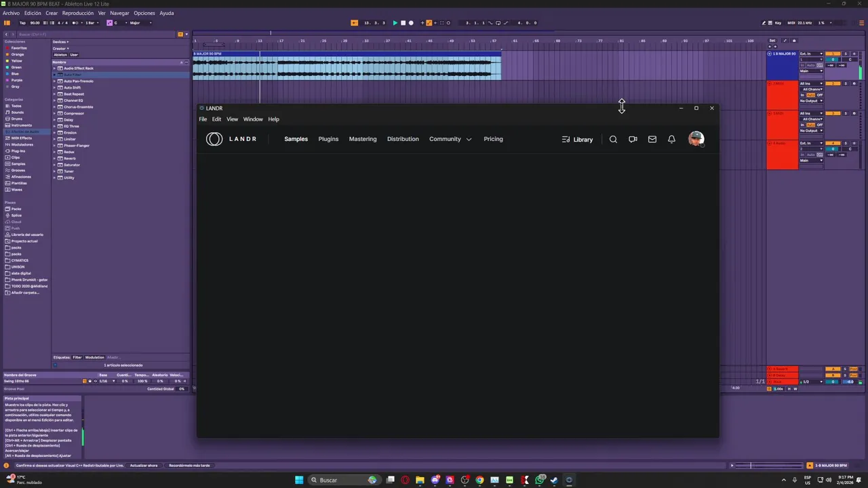Open the LANDR search icon
The width and height of the screenshot is (868, 488).
[x=613, y=139]
